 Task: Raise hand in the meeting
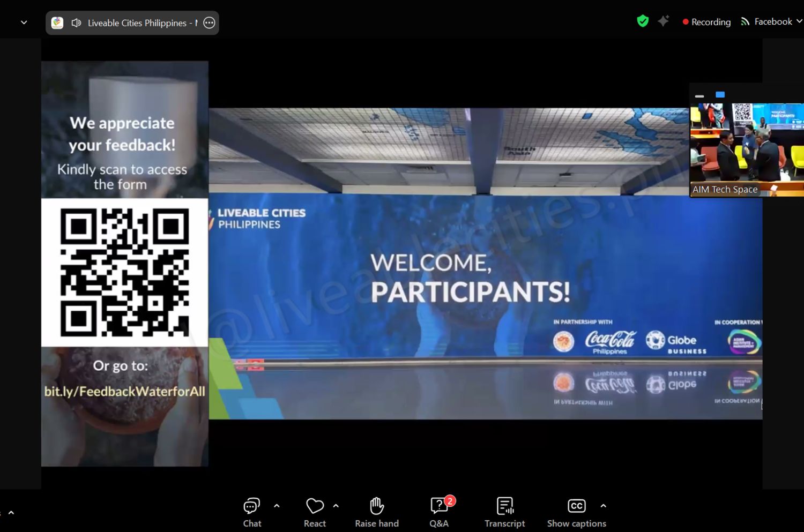377,512
